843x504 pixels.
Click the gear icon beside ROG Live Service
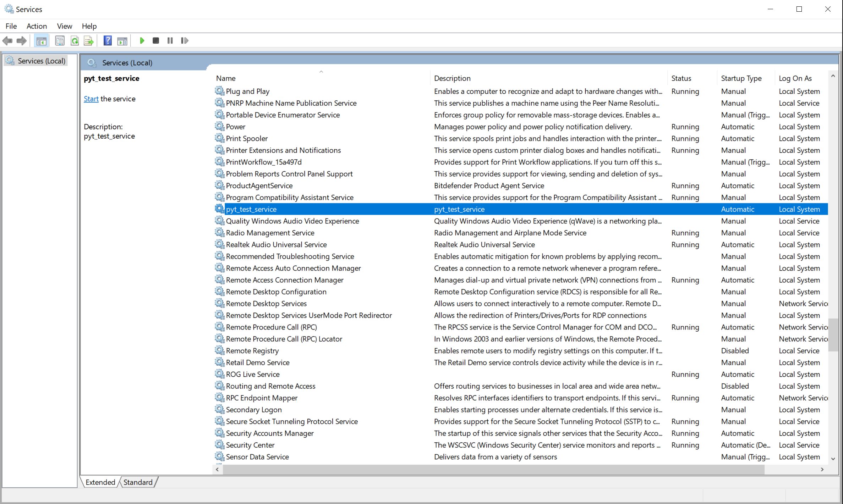click(x=220, y=374)
